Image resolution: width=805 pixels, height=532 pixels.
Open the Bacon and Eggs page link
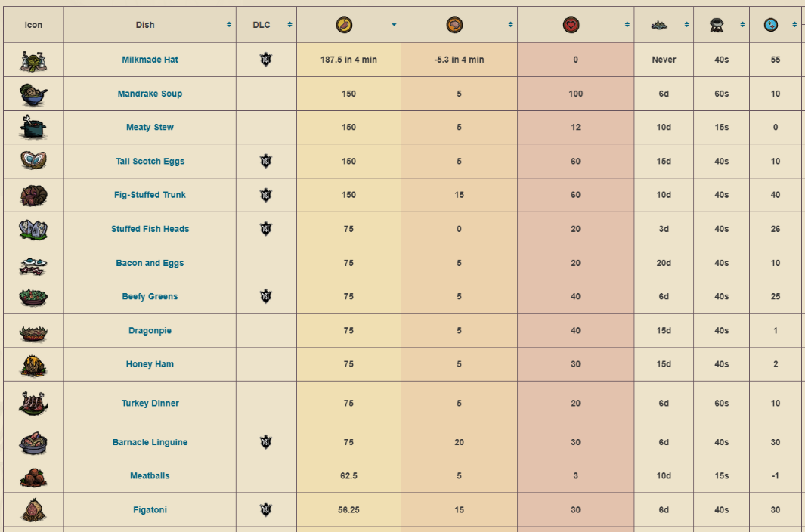(x=150, y=263)
